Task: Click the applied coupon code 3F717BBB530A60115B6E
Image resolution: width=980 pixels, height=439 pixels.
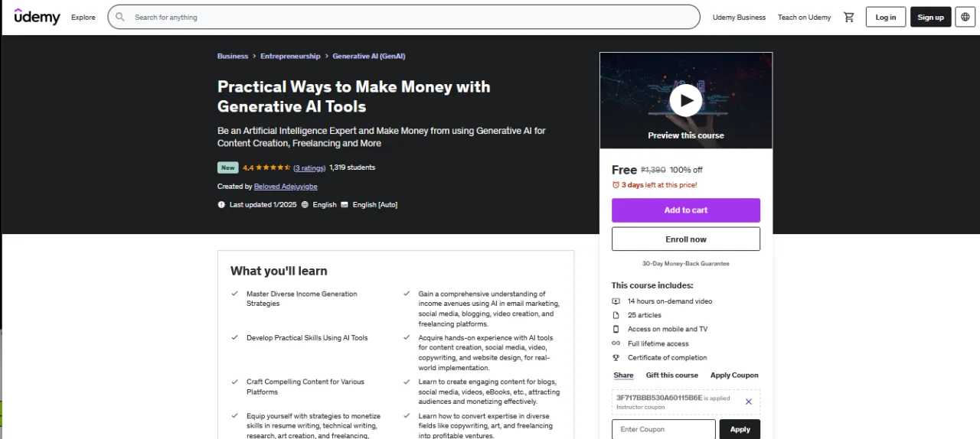Action: 659,398
